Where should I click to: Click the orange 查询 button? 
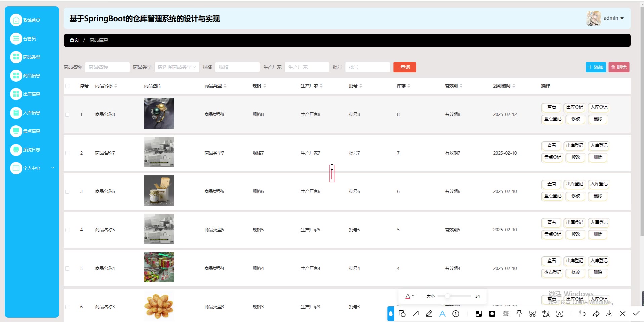pyautogui.click(x=405, y=67)
